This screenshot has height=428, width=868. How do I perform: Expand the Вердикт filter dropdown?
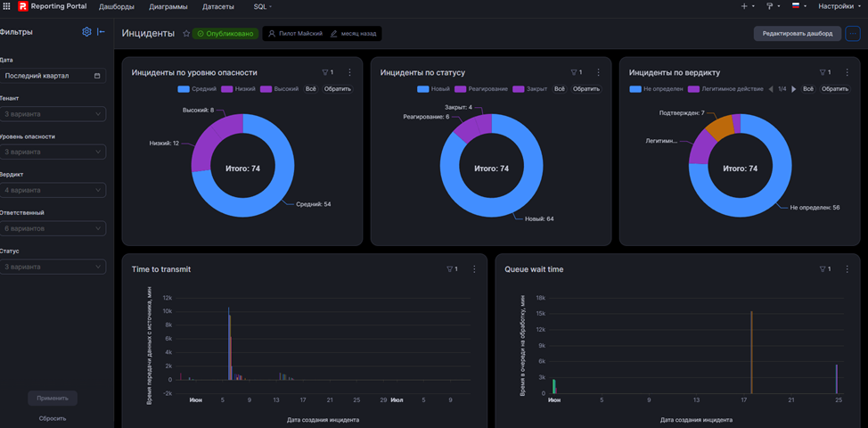[53, 191]
